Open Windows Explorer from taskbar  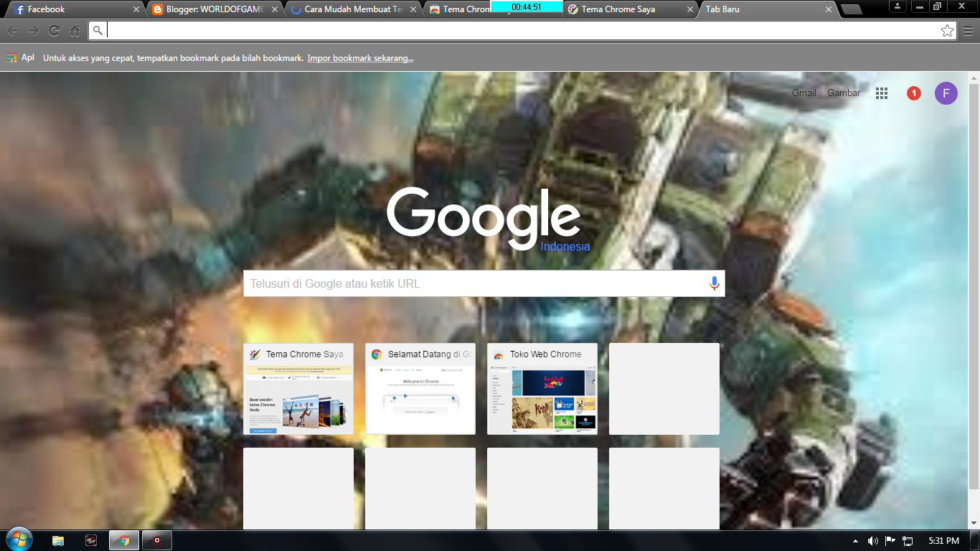[x=58, y=541]
